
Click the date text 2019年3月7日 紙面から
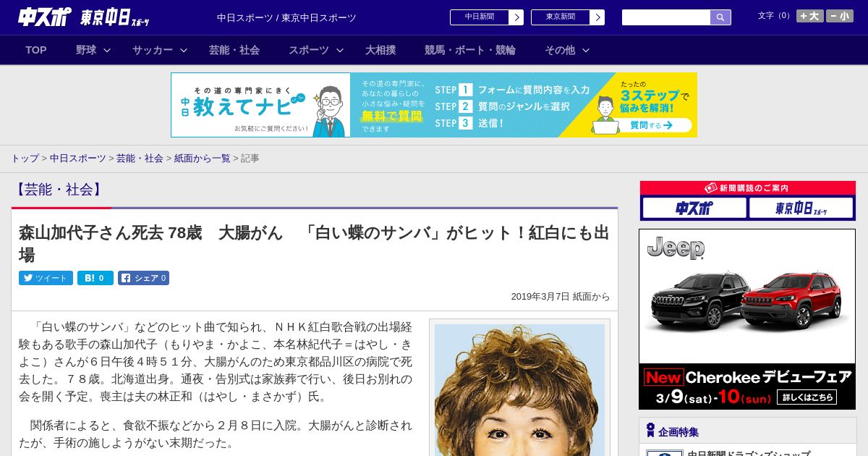561,297
